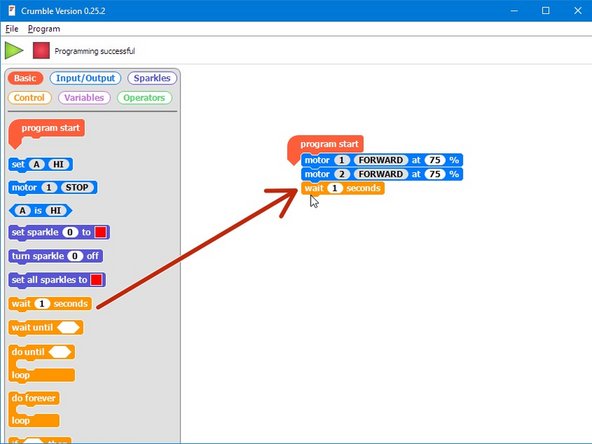Close the Crumble window
Viewport: 592px width, 444px height.
pyautogui.click(x=578, y=11)
